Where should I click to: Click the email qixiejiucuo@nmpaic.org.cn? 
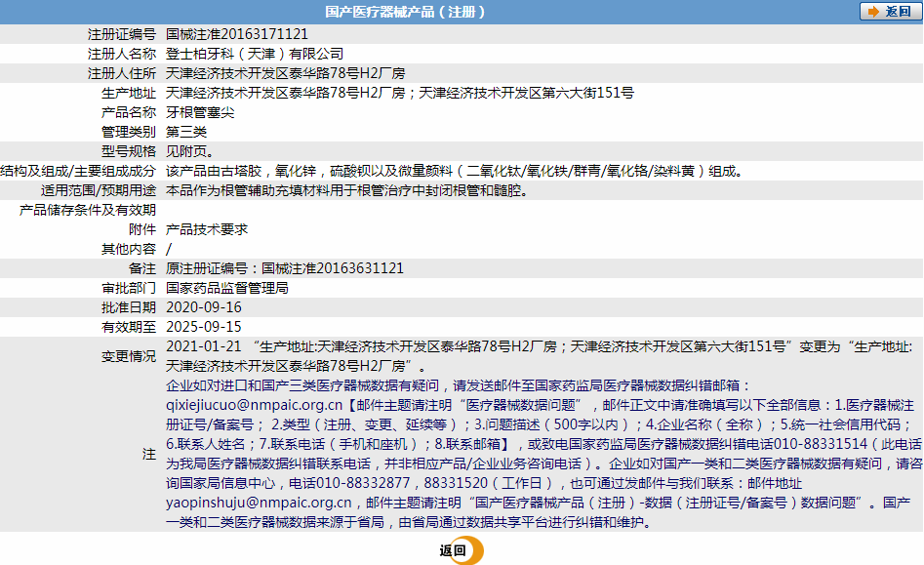pyautogui.click(x=254, y=405)
